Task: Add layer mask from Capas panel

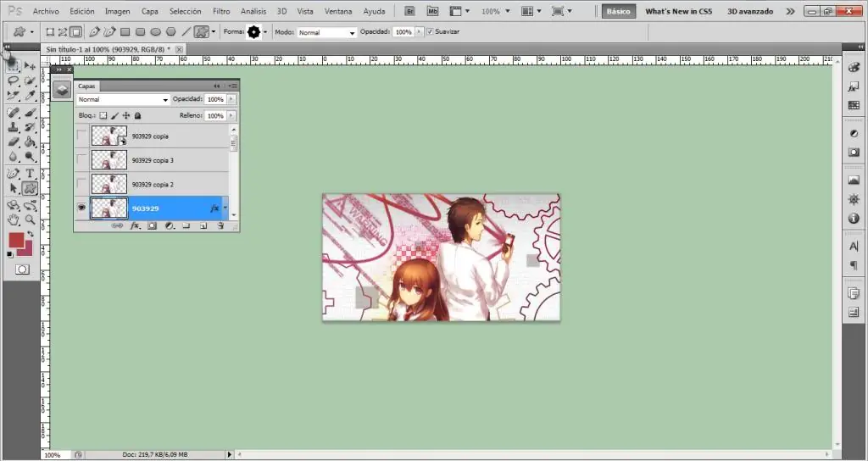Action: coord(153,225)
